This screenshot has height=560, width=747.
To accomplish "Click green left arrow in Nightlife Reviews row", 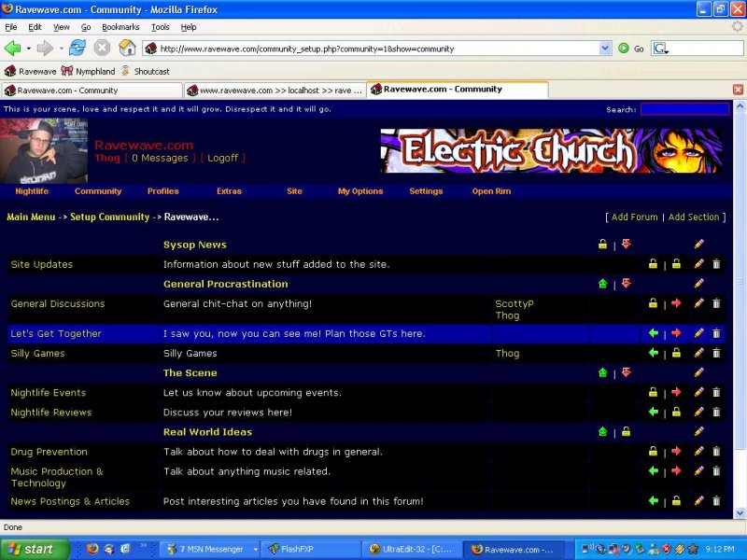I will [x=653, y=412].
